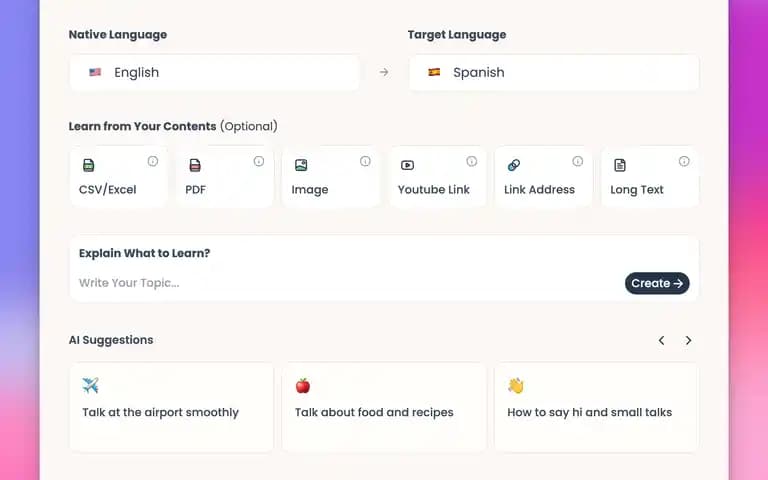The width and height of the screenshot is (768, 480).
Task: Select the Long Text document icon
Action: (x=620, y=165)
